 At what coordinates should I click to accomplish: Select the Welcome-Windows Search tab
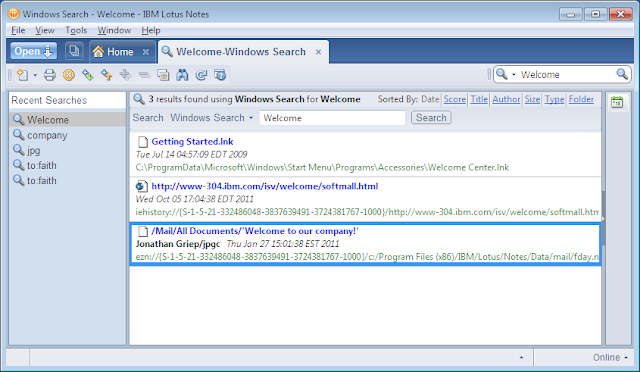(x=240, y=52)
